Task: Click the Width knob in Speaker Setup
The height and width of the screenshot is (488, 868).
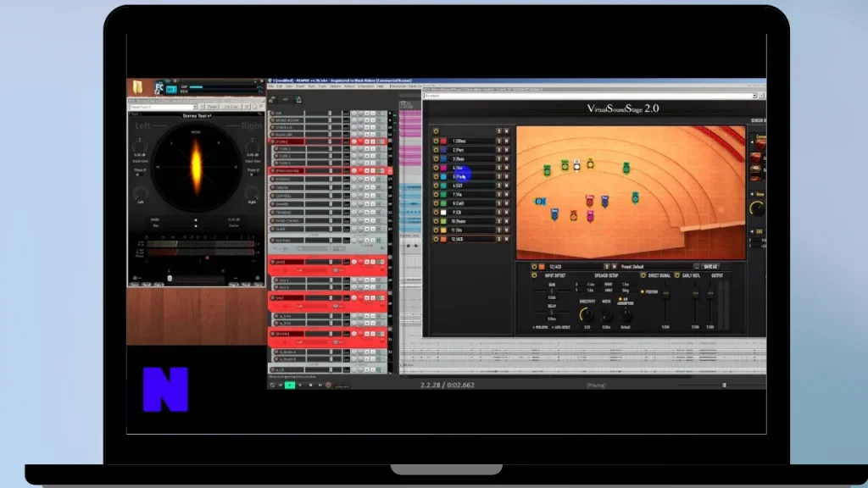Action: (606, 315)
